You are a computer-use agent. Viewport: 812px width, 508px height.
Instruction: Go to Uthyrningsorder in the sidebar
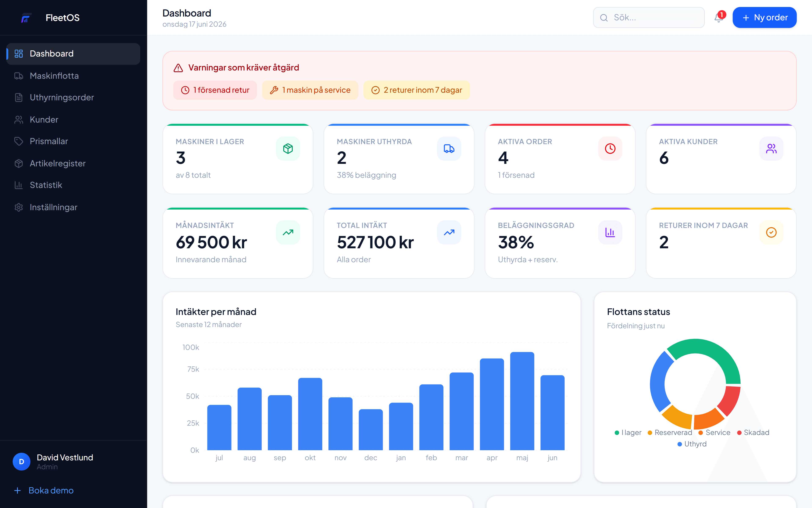coord(73,97)
